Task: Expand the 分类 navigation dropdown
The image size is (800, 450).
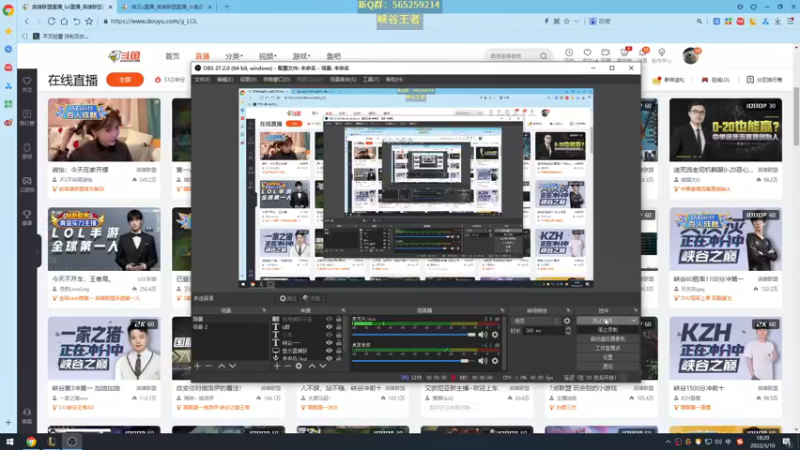Action: pyautogui.click(x=234, y=56)
